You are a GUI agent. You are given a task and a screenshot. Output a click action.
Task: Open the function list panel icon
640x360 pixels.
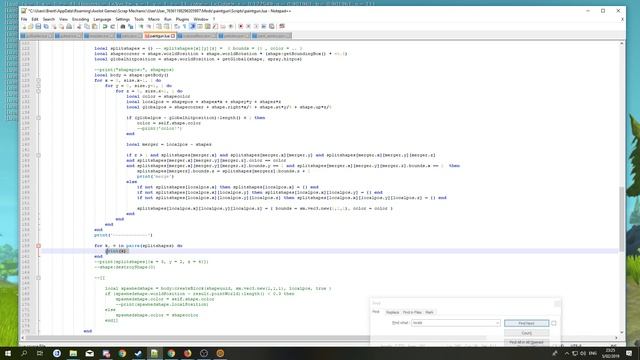215,27
